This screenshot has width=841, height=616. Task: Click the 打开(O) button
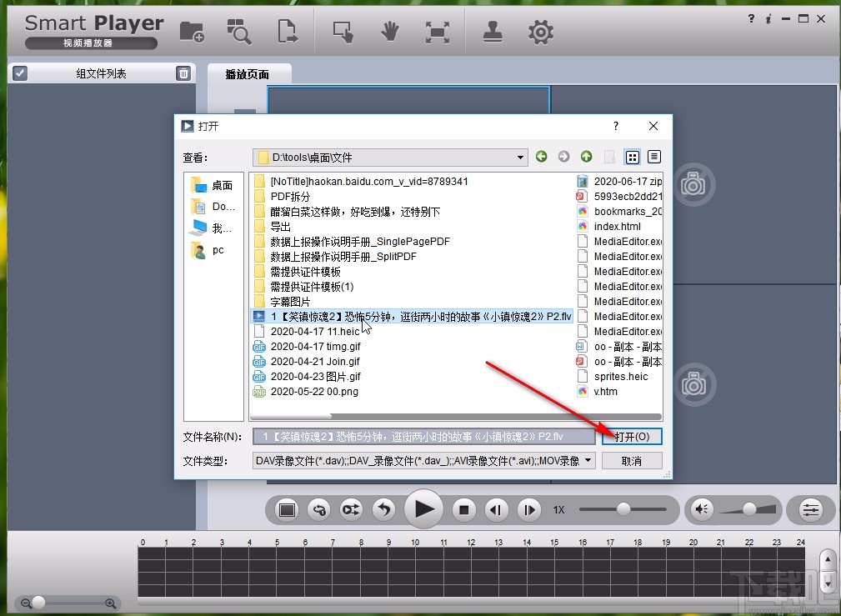tap(632, 437)
